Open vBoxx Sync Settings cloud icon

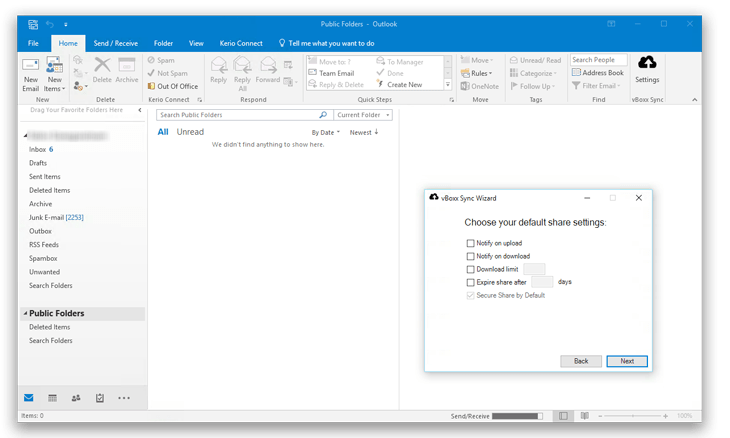[x=647, y=65]
